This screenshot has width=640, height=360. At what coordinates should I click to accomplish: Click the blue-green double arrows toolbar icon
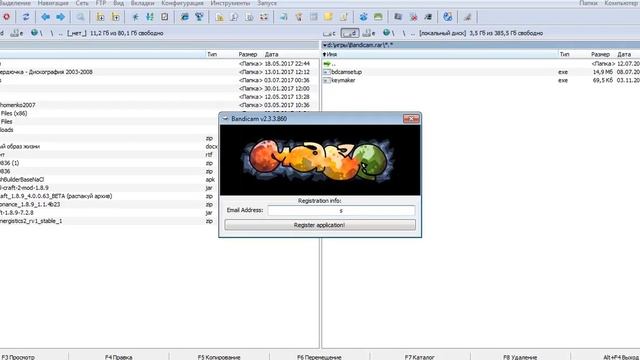150,17
